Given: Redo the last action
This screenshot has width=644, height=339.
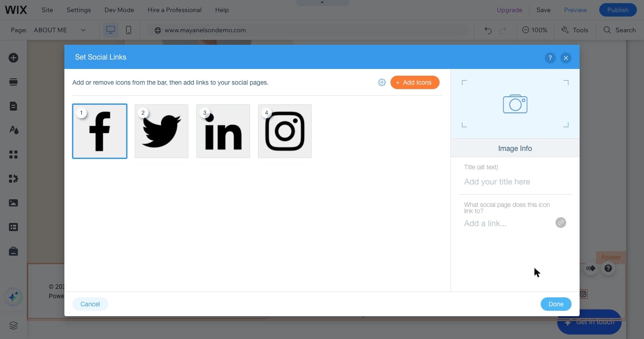Looking at the screenshot, I should (x=503, y=30).
